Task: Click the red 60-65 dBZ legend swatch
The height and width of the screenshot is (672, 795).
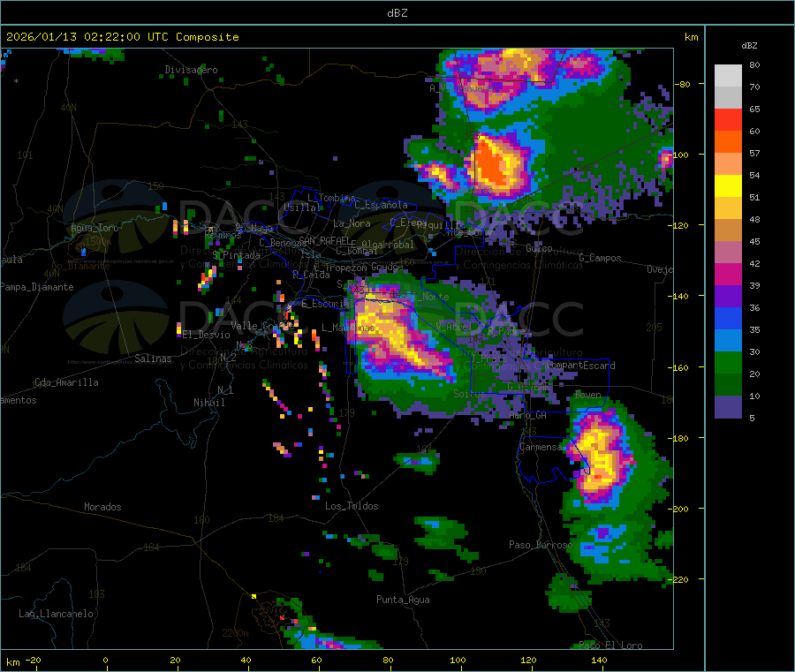Action: coord(728,119)
